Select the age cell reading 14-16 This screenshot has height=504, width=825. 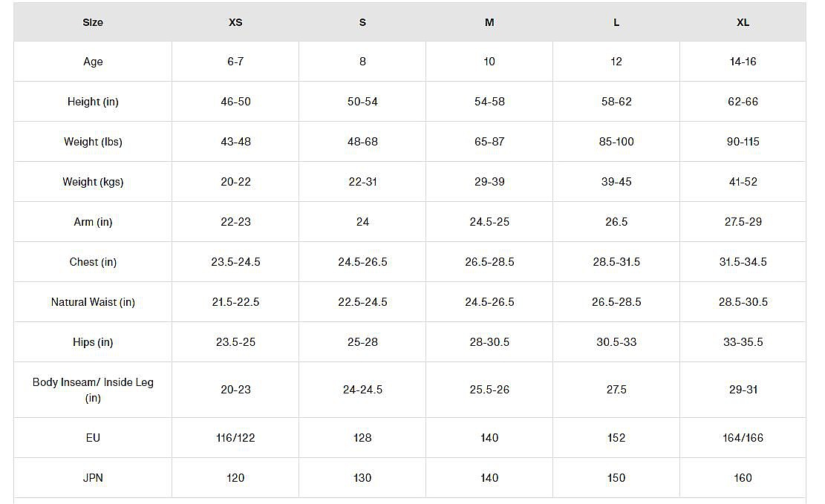click(743, 62)
